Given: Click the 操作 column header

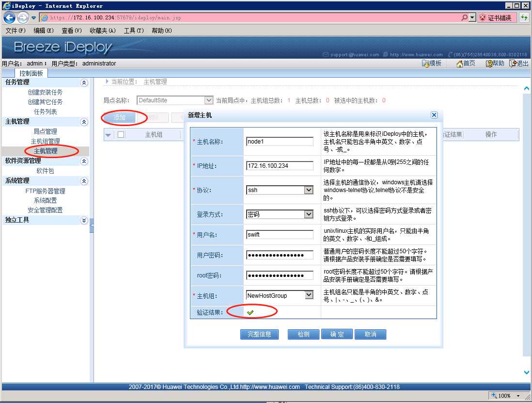Looking at the screenshot, I should [491, 134].
